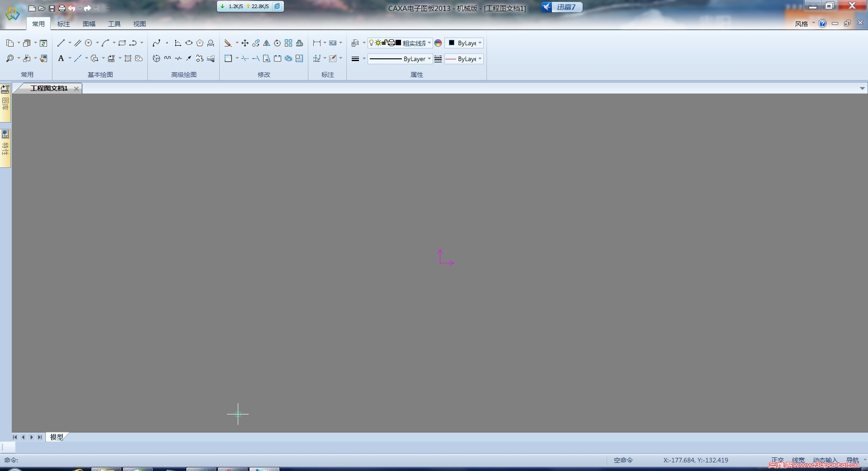Select the 工程图文档1 document tab
868x471 pixels.
pyautogui.click(x=49, y=88)
